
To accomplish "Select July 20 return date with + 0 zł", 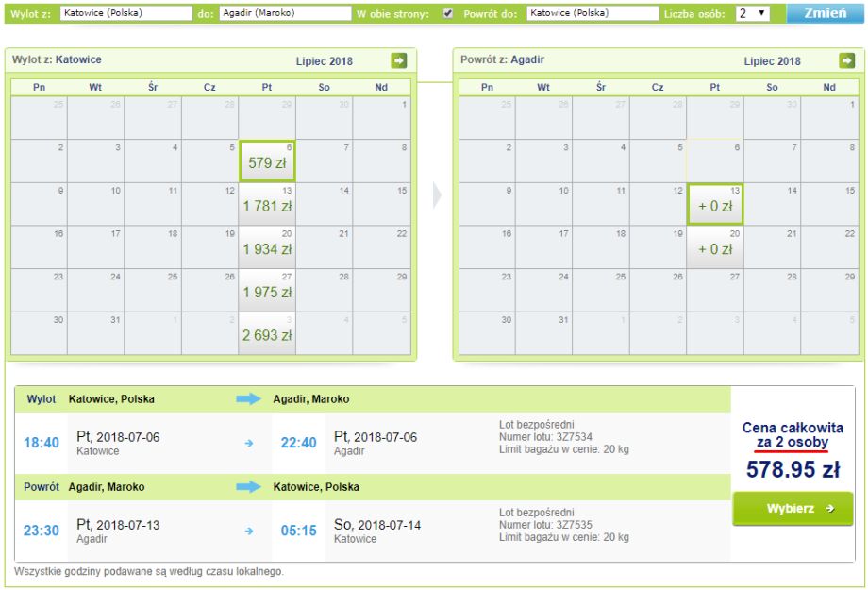I will point(714,247).
